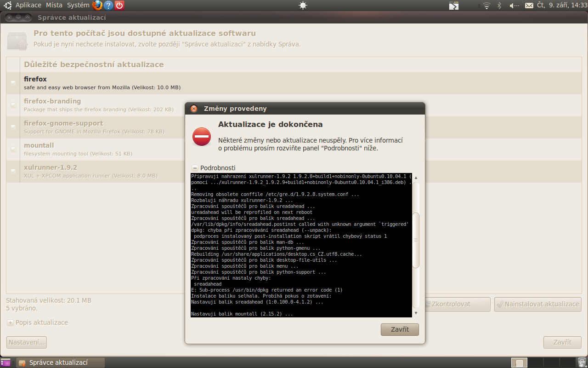Open the Aplikace menu
The image size is (588, 368).
[x=28, y=6]
